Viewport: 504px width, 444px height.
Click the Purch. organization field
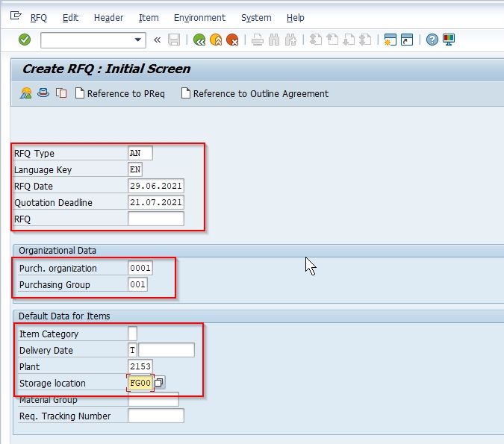(140, 268)
